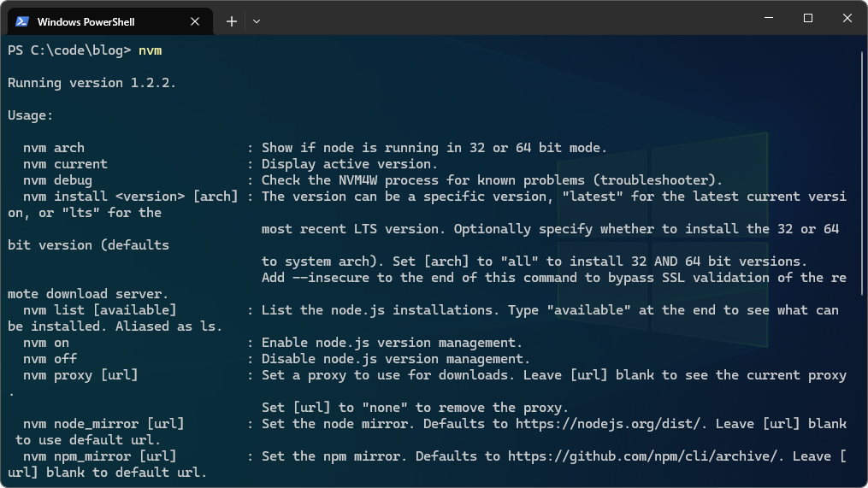
Task: Maximize the terminal window
Action: tap(807, 19)
